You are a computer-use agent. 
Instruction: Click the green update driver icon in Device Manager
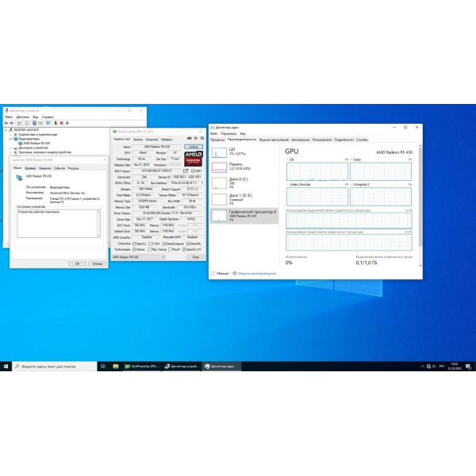[56, 123]
